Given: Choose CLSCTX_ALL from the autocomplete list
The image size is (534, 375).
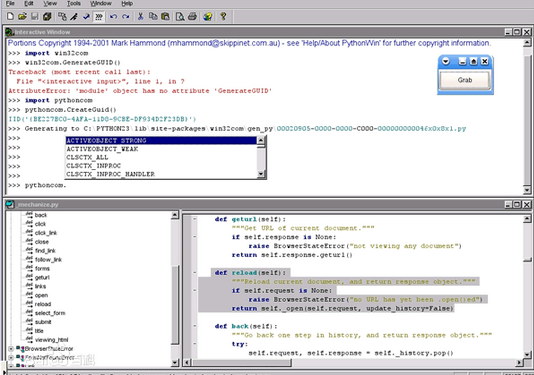Looking at the screenshot, I should (161, 157).
